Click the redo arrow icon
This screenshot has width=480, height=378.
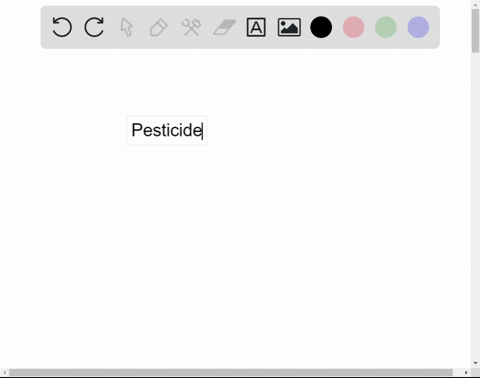[x=94, y=27]
